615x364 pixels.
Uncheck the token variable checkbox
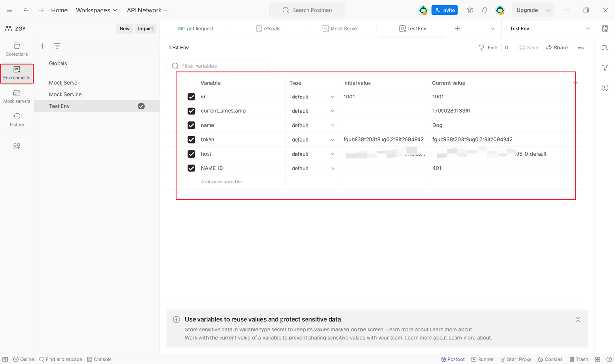tap(191, 140)
